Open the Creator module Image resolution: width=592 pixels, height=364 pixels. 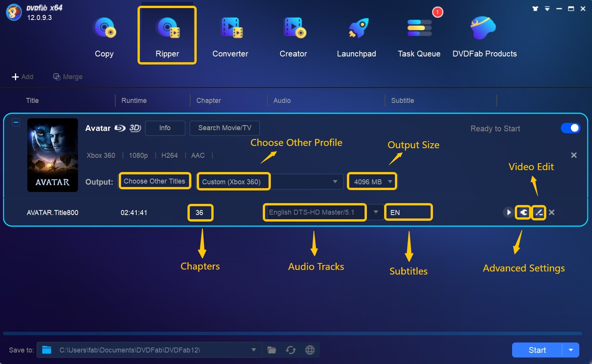pos(294,37)
